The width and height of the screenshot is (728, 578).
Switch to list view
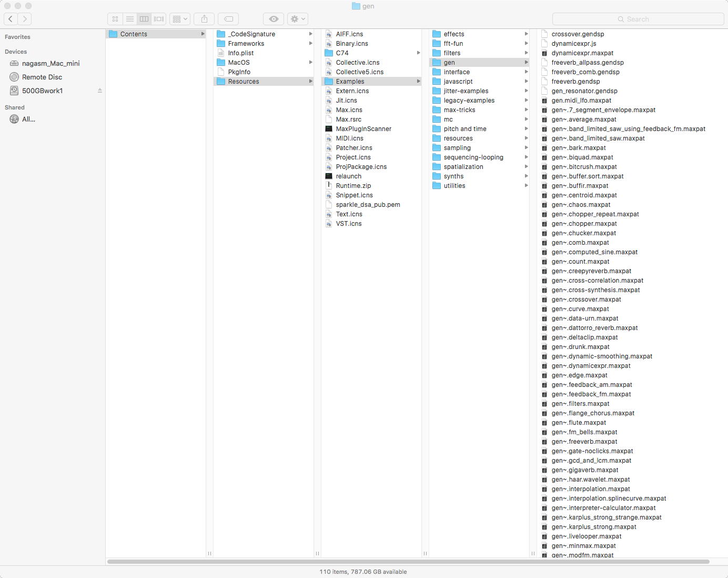[x=129, y=19]
